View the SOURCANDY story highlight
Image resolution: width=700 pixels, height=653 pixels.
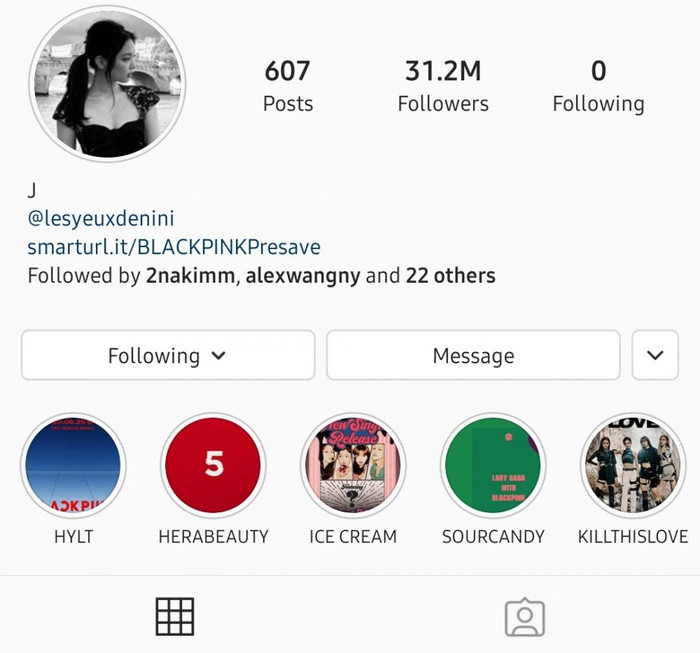tap(493, 465)
